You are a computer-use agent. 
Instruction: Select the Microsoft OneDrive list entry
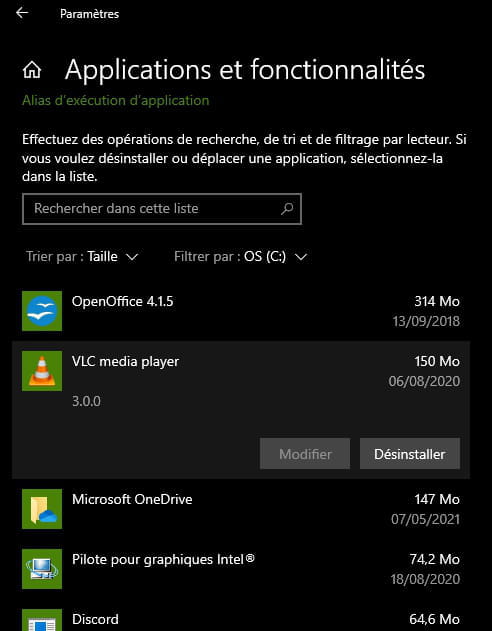point(241,509)
